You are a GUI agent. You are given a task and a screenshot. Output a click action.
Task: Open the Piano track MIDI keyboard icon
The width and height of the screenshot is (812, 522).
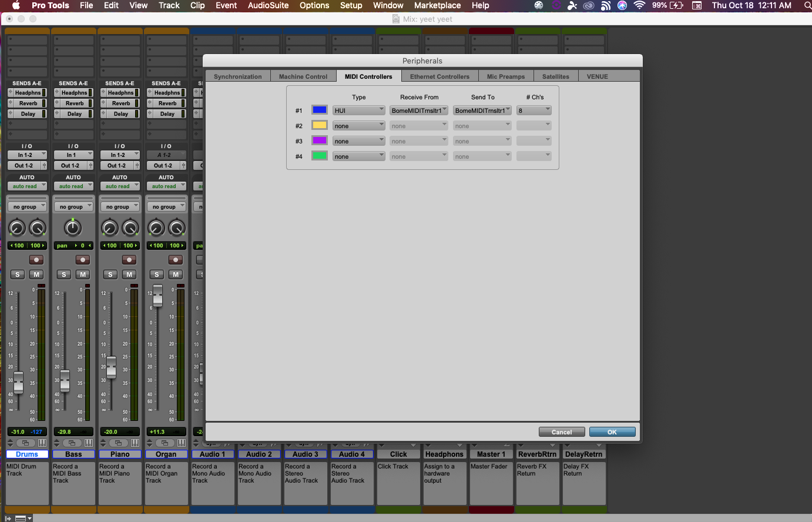coord(135,443)
